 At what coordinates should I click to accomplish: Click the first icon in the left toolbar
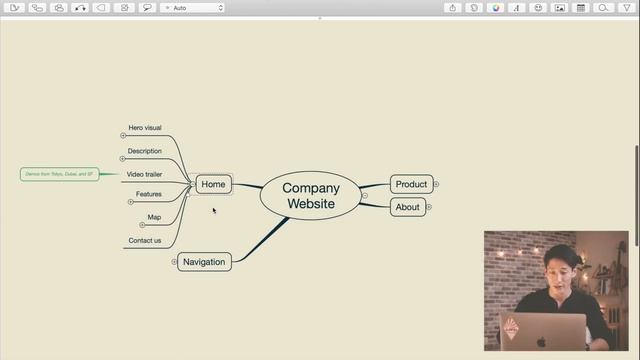[x=15, y=8]
